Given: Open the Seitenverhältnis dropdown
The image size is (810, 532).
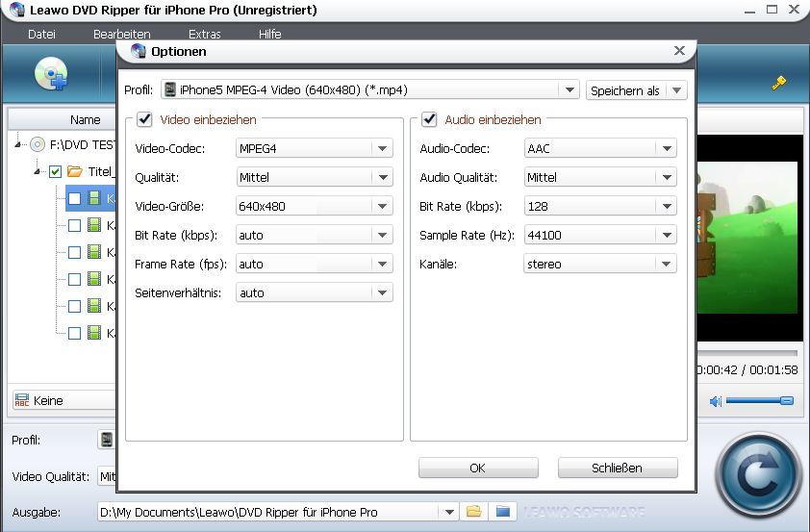Looking at the screenshot, I should click(x=382, y=293).
